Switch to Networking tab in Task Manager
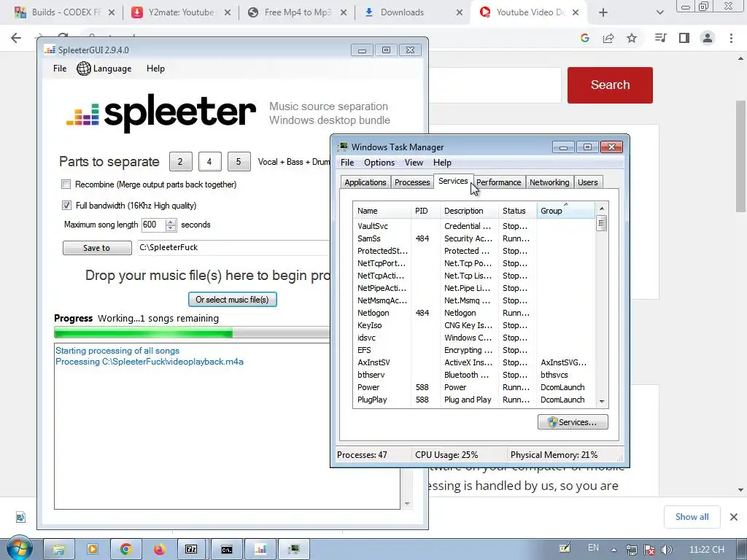 (549, 182)
